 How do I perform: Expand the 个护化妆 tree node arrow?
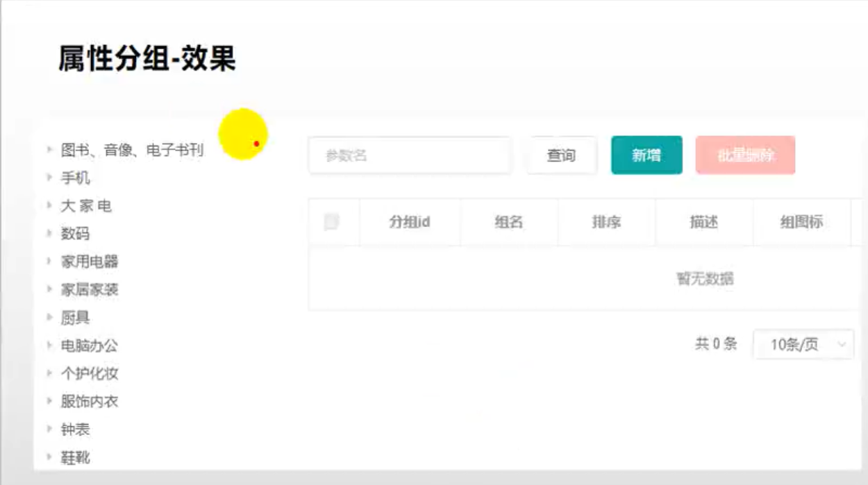pos(49,373)
